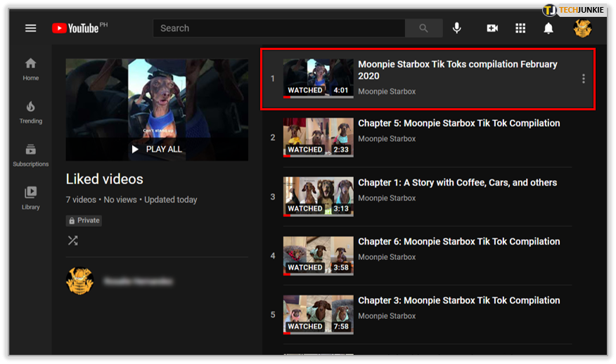Click the Search input field

point(278,28)
